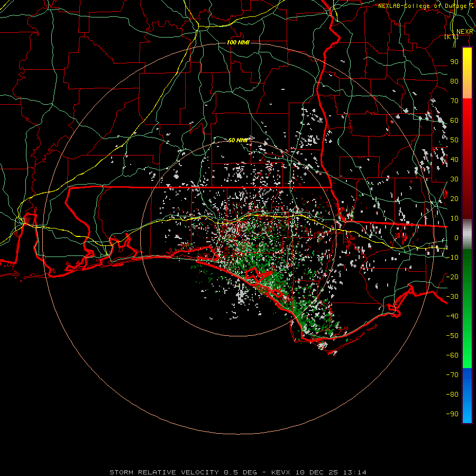Click the green segment of the color bar
This screenshot has width=476, height=476.
(467, 308)
